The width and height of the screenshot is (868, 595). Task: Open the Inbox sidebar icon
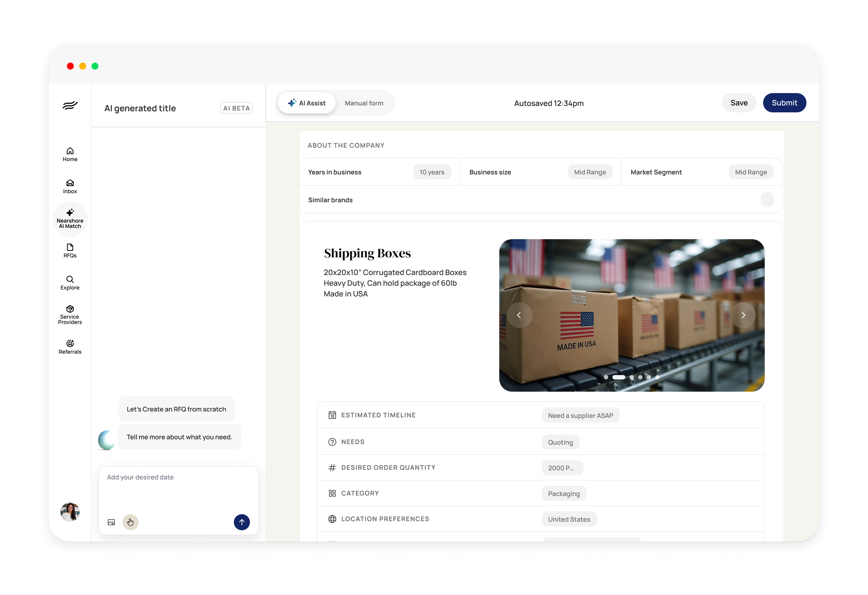pos(70,186)
